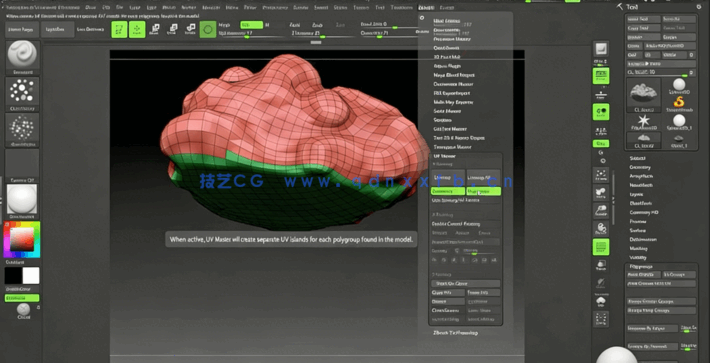Open the Zscript menu in menu bar
This screenshot has height=363, width=710.
coord(447,8)
